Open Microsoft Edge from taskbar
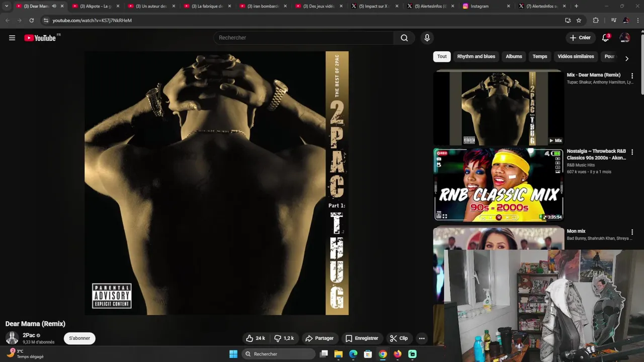Viewport: 644px width, 362px height. click(353, 354)
